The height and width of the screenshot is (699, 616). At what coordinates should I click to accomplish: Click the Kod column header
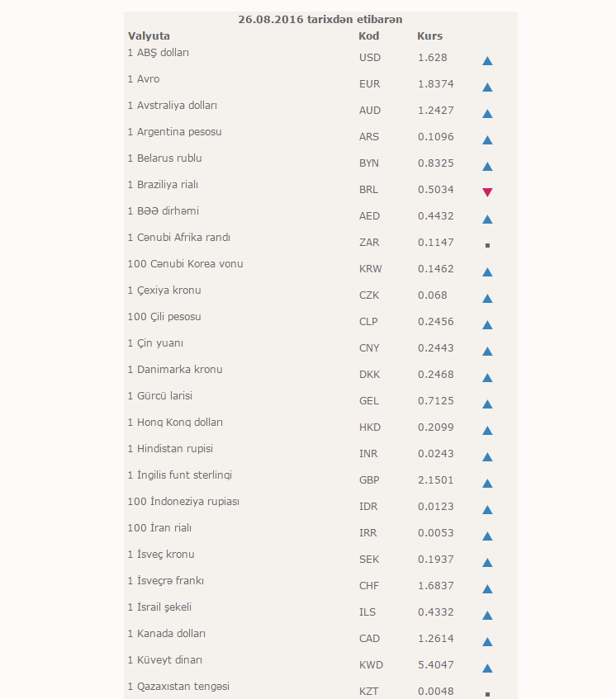click(368, 36)
